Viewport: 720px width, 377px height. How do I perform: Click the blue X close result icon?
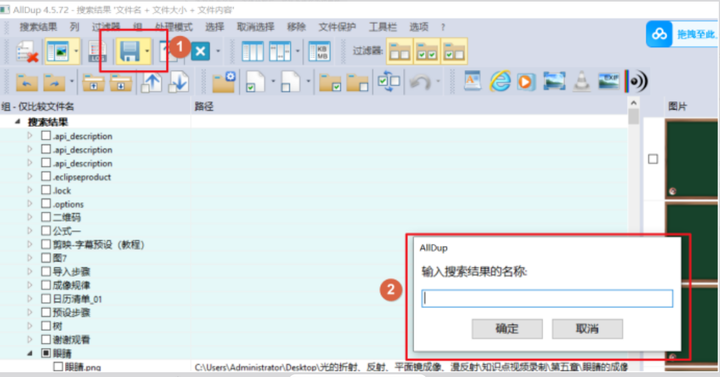tap(200, 51)
